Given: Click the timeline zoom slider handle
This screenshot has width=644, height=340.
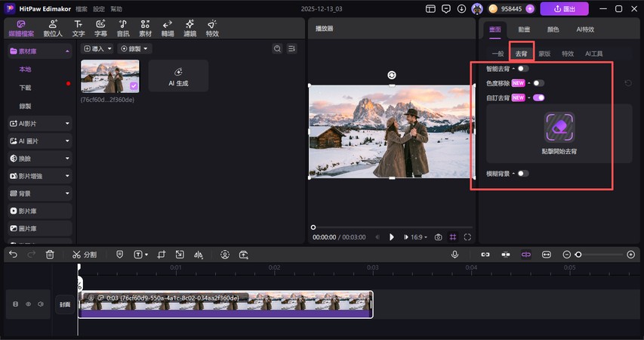Looking at the screenshot, I should 578,255.
